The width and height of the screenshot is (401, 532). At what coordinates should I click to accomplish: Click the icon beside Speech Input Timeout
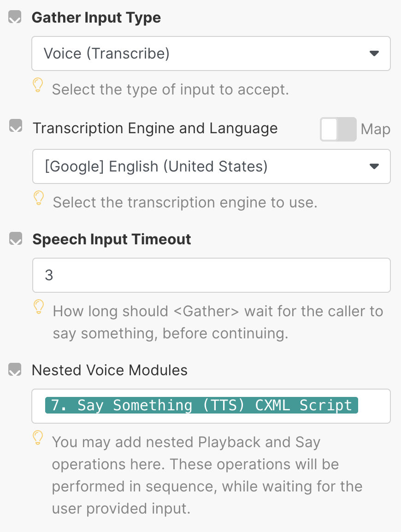point(16,239)
